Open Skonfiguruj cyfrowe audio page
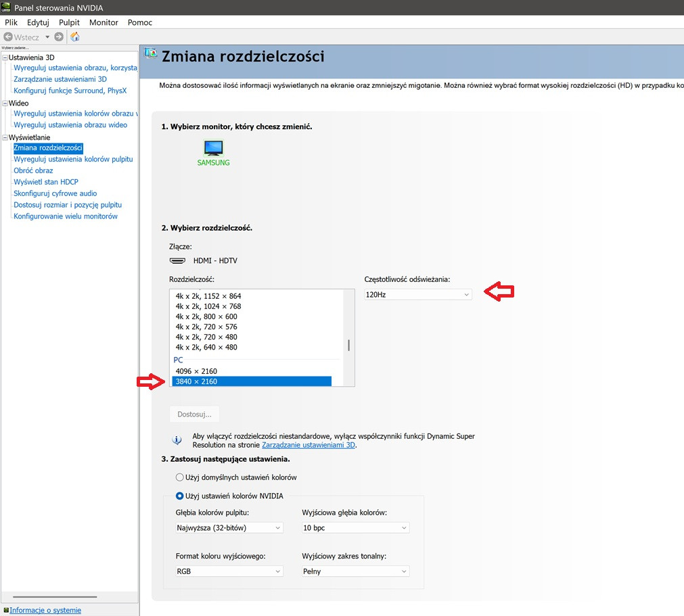The height and width of the screenshot is (616, 684). (55, 193)
